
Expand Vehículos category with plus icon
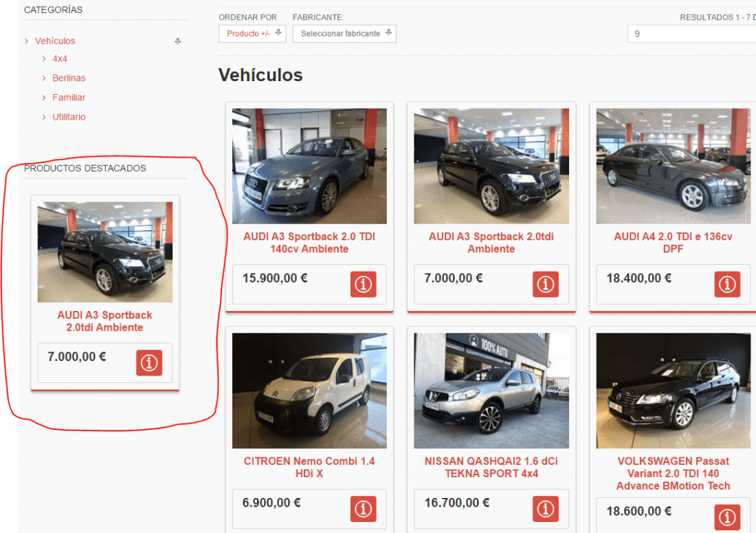tap(178, 41)
